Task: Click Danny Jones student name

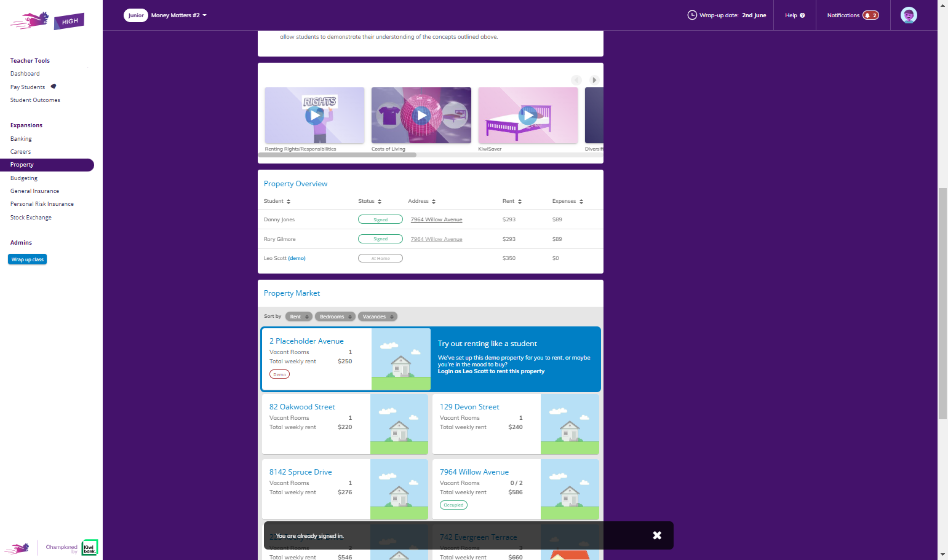Action: pyautogui.click(x=279, y=219)
